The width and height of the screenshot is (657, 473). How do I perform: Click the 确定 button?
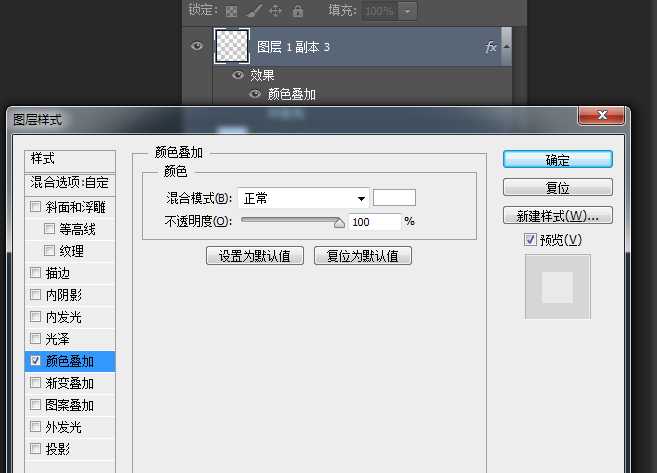point(558,160)
